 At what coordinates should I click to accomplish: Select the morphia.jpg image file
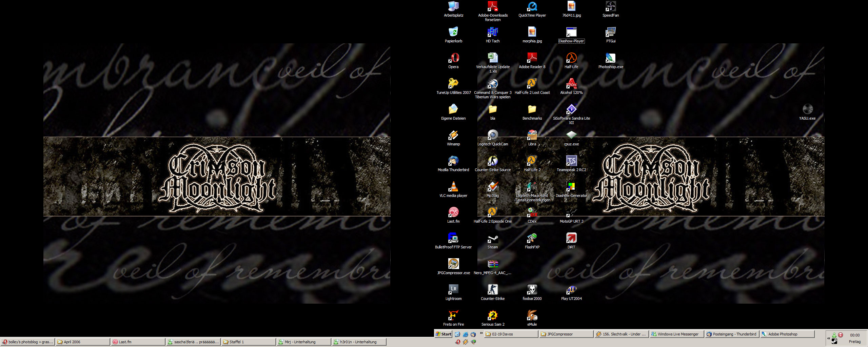532,33
